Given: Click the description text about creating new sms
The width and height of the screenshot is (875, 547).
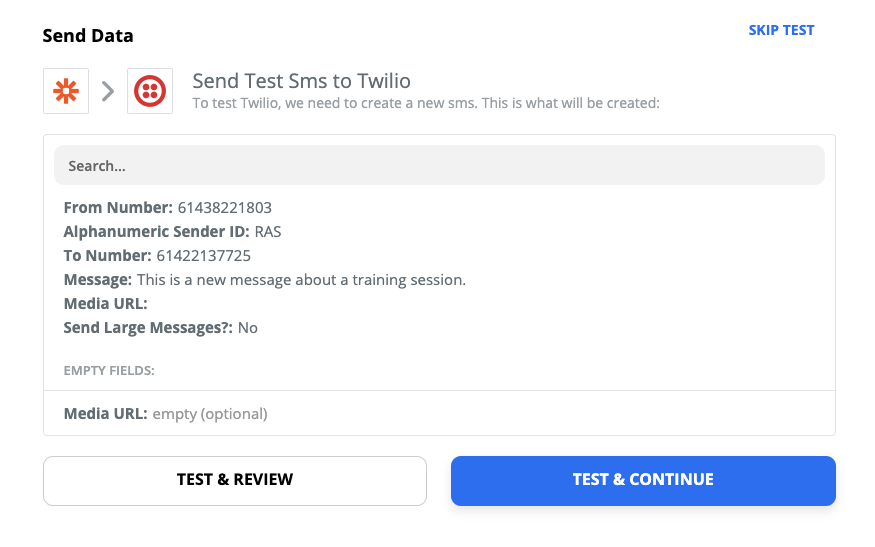Looking at the screenshot, I should [x=426, y=103].
